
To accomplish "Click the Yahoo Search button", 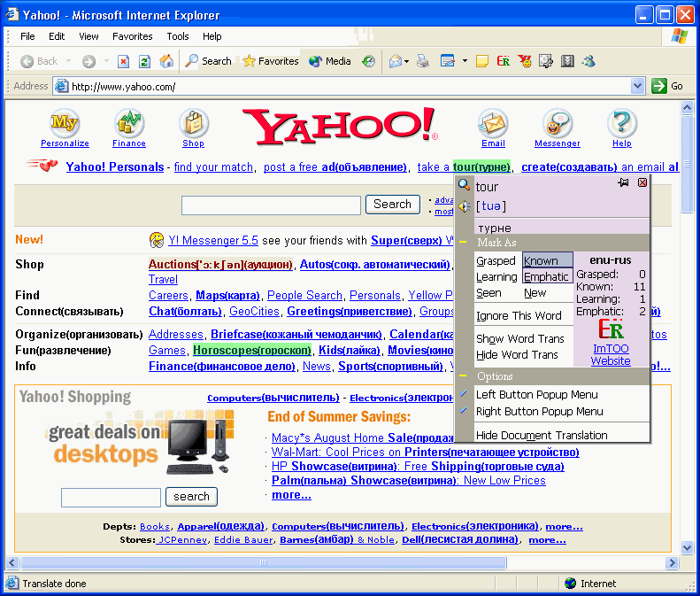I will click(392, 205).
